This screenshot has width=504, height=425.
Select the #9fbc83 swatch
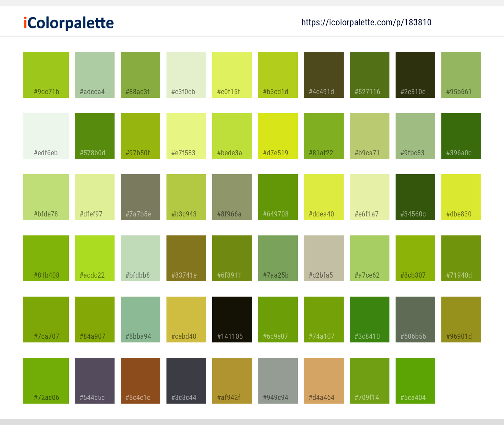pos(415,136)
